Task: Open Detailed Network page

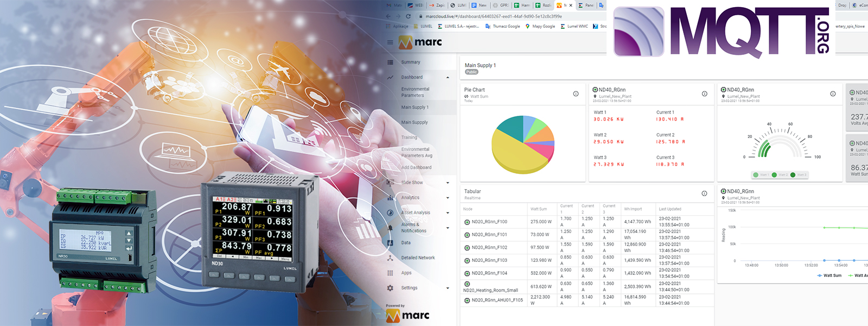Action: [418, 258]
